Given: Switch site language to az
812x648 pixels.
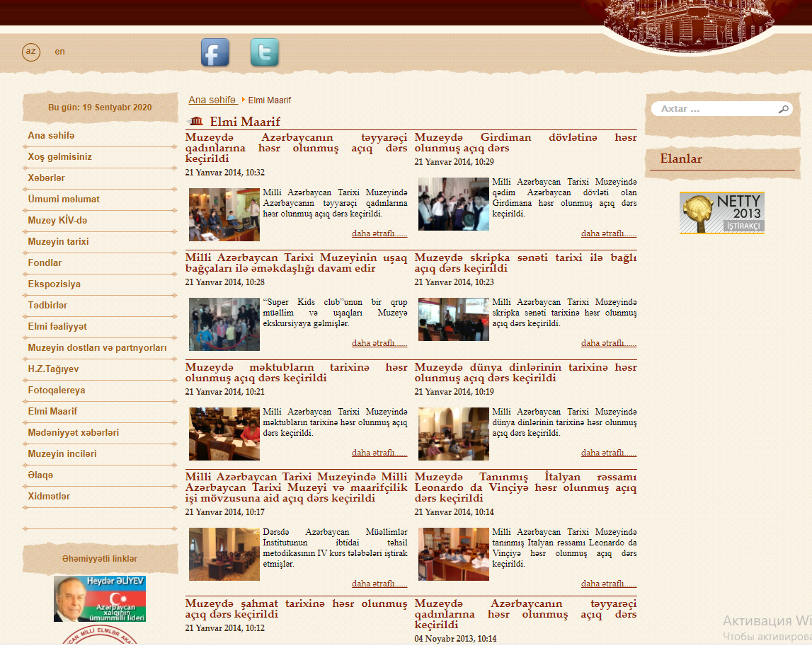Looking at the screenshot, I should 31,52.
